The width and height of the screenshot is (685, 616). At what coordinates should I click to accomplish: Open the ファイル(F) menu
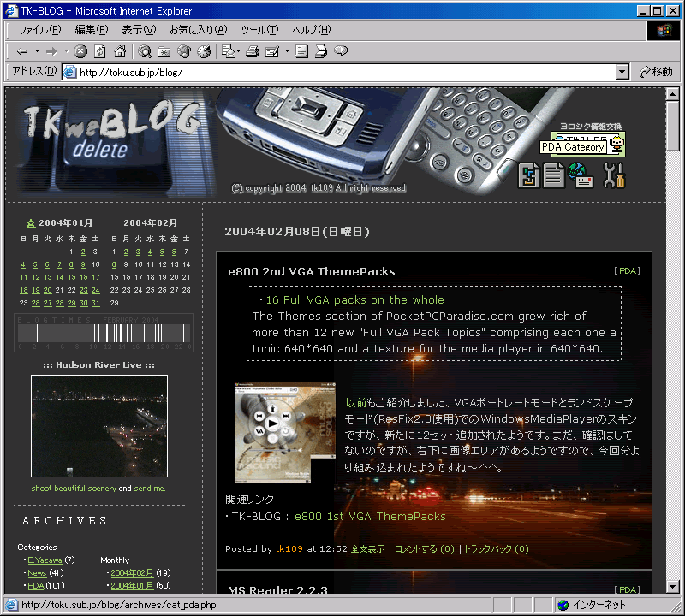[39, 30]
